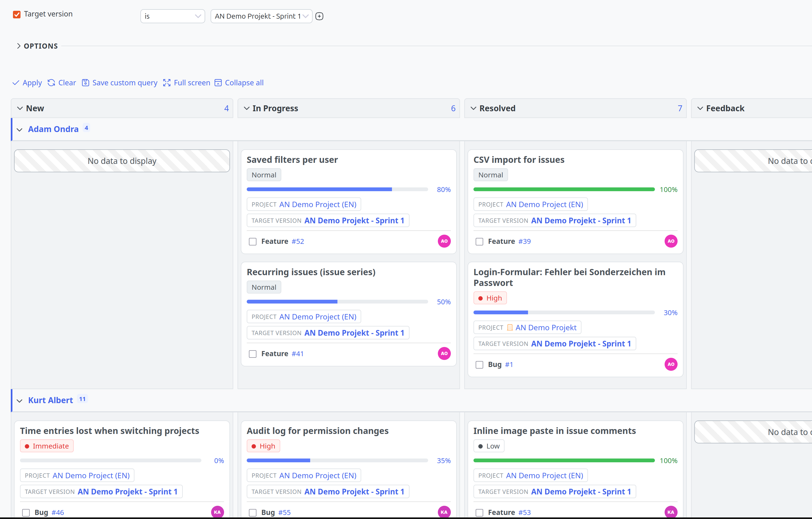The image size is (812, 519).
Task: Click the New column issue count 4
Action: [x=226, y=108]
